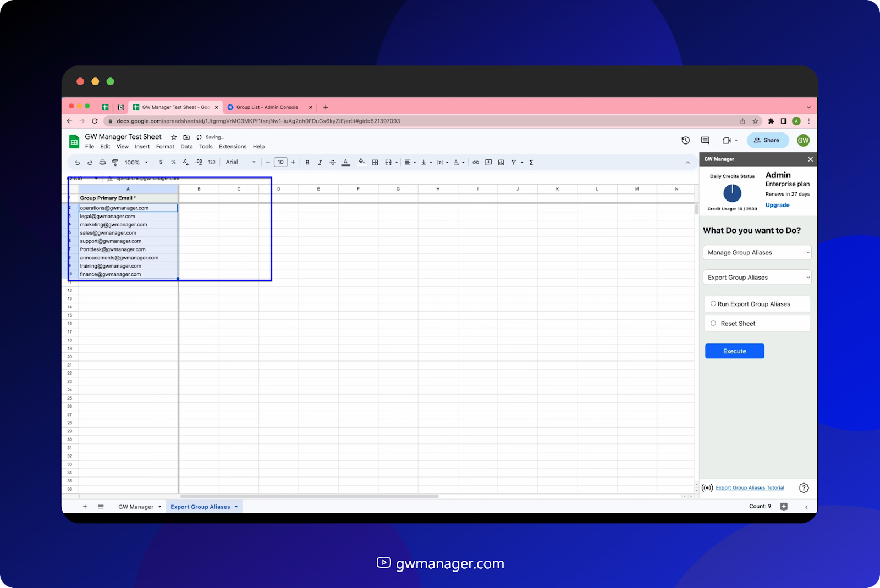Open the View menu
The image size is (880, 588).
[x=123, y=147]
